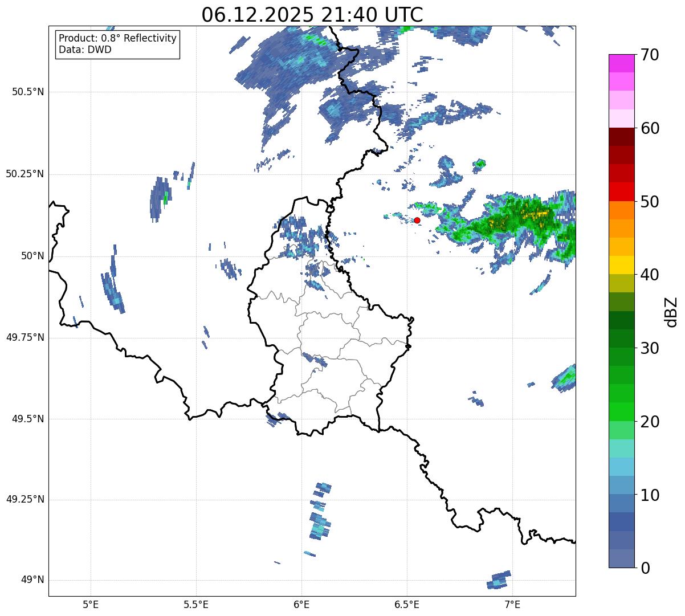Click the longitude label "7°E"
The height and width of the screenshot is (616, 685).
512,604
